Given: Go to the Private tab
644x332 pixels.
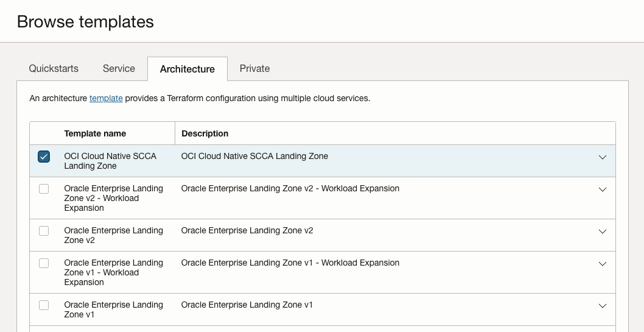Looking at the screenshot, I should [x=254, y=69].
